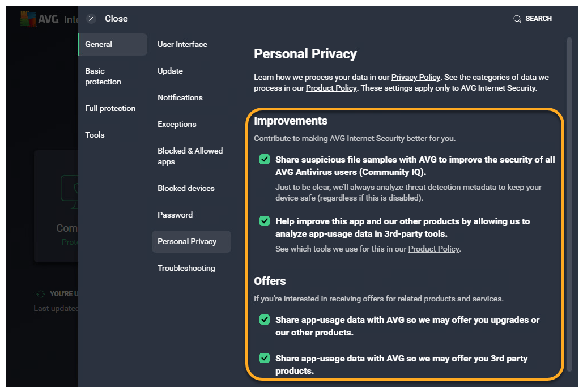
Task: Open the Tools settings tab
Action: [x=95, y=135]
